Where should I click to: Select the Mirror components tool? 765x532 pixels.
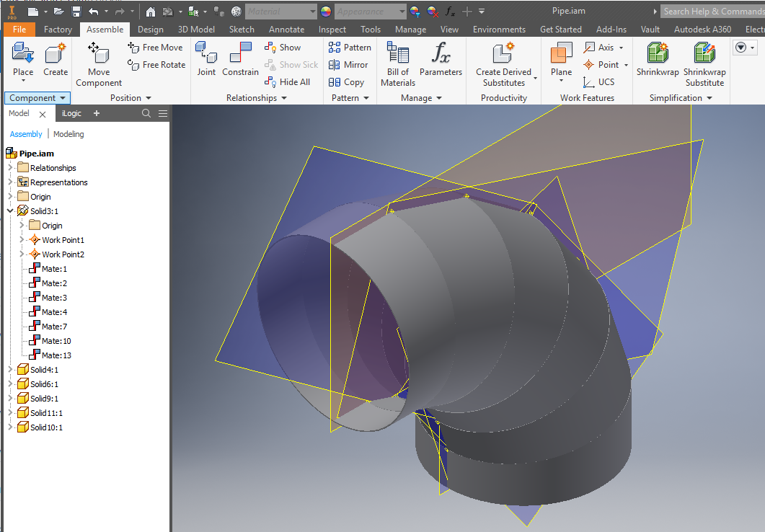349,64
